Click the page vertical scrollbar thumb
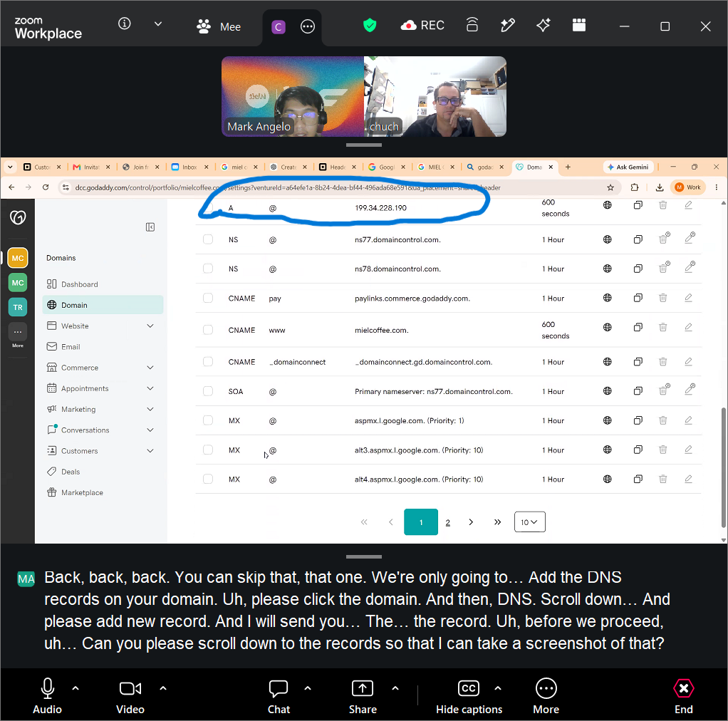Viewport: 728px width, 721px height. tap(723, 467)
